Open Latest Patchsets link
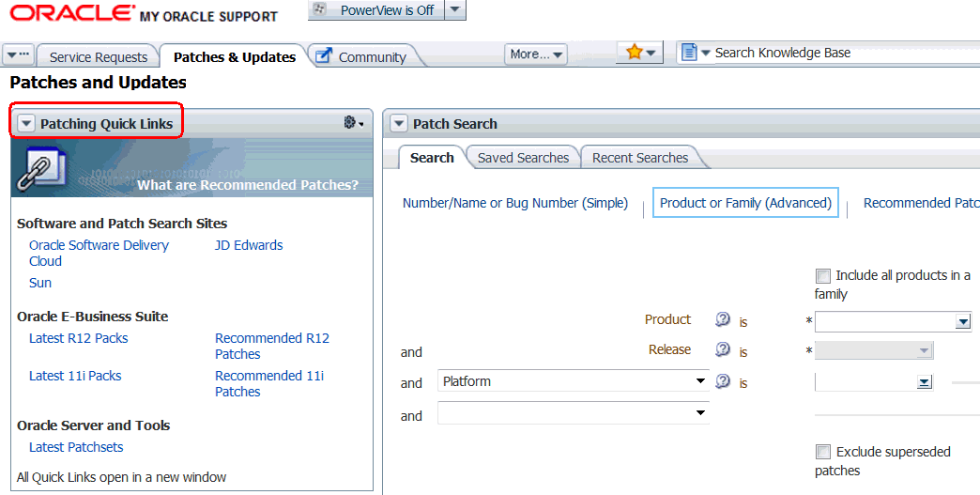 [76, 447]
